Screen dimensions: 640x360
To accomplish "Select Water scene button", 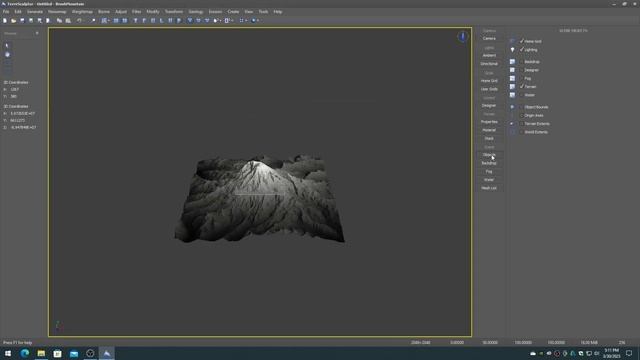I will tap(489, 180).
